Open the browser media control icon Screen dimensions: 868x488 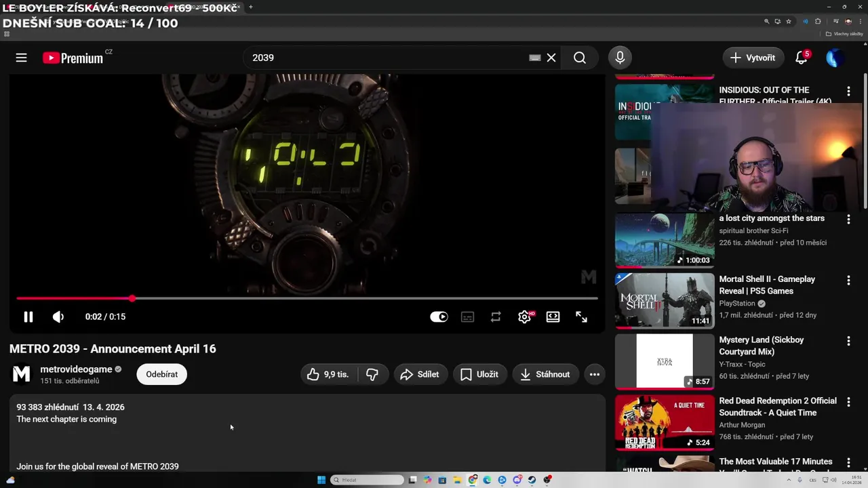(836, 21)
